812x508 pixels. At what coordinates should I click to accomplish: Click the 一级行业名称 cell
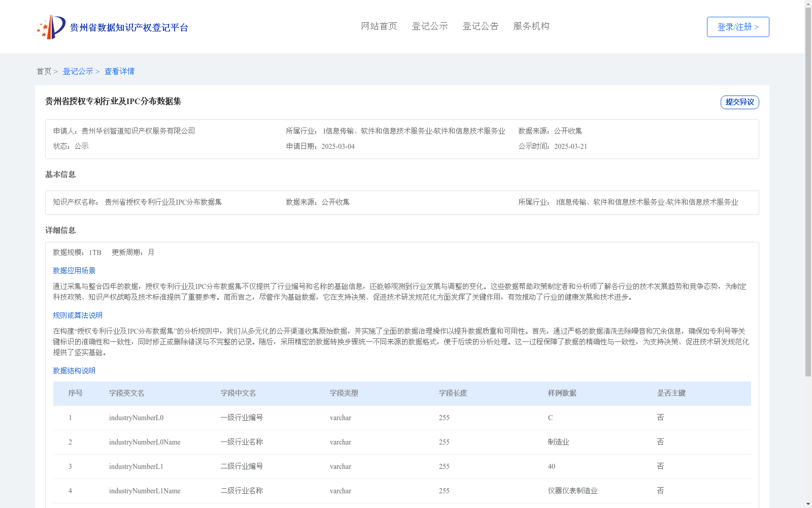[x=242, y=442]
